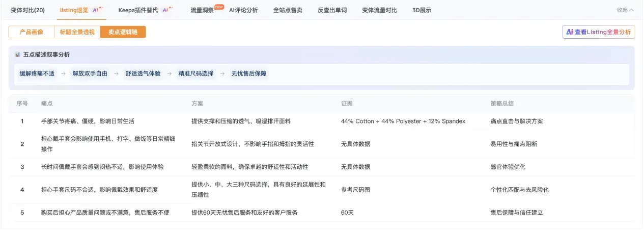Image resolution: width=644 pixels, height=230 pixels.
Task: Click the AI badge beside listing速览
Action: click(97, 9)
